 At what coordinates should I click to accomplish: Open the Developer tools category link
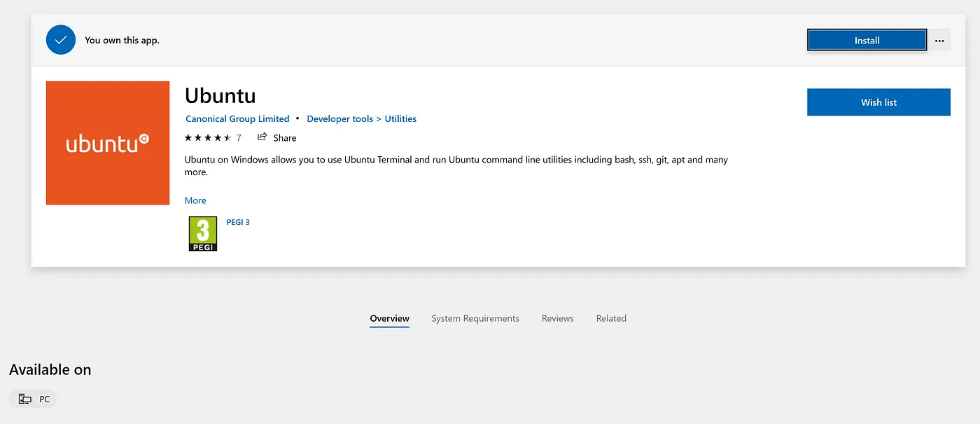340,118
